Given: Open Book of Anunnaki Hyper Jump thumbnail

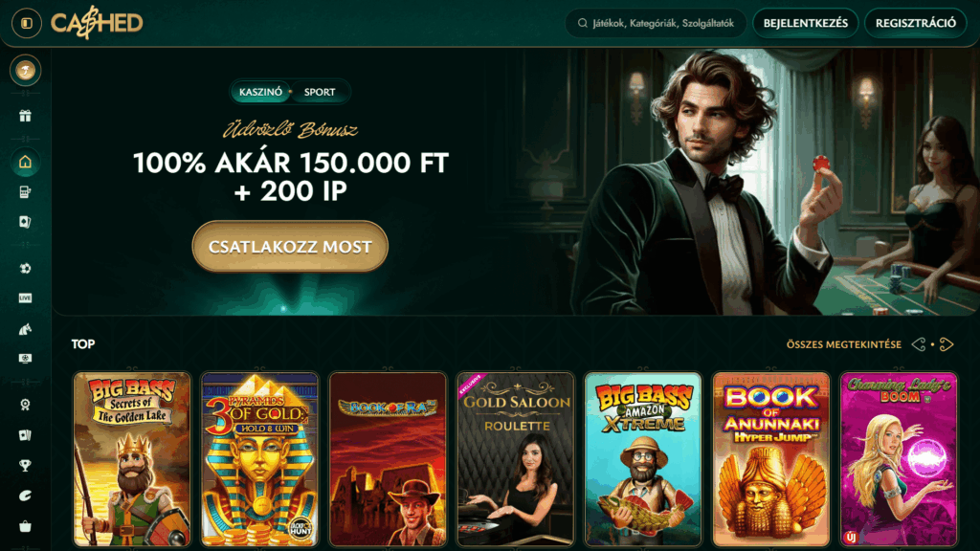Looking at the screenshot, I should [771, 459].
